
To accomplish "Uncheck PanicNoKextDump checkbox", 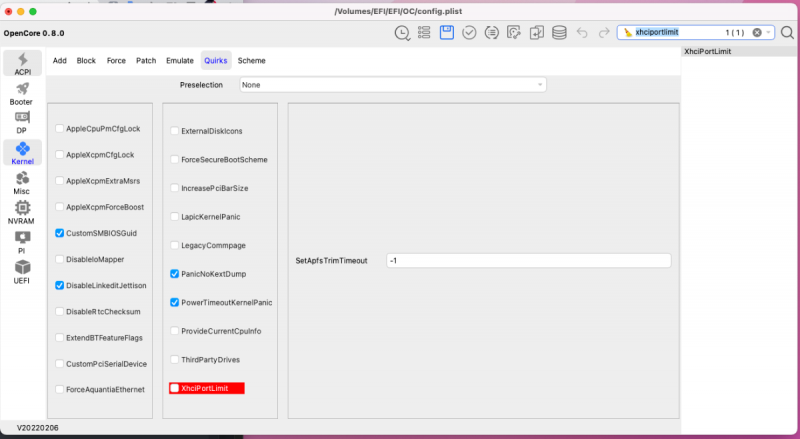I will (174, 274).
